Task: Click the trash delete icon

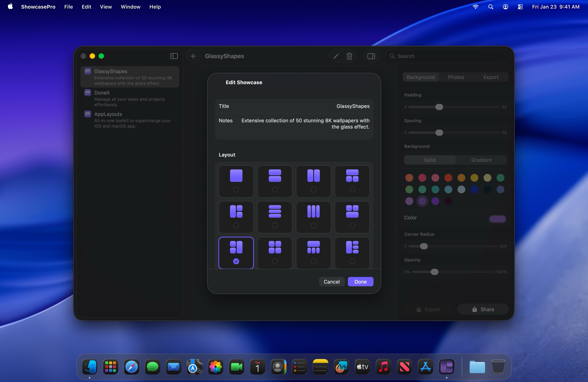Action: (349, 56)
